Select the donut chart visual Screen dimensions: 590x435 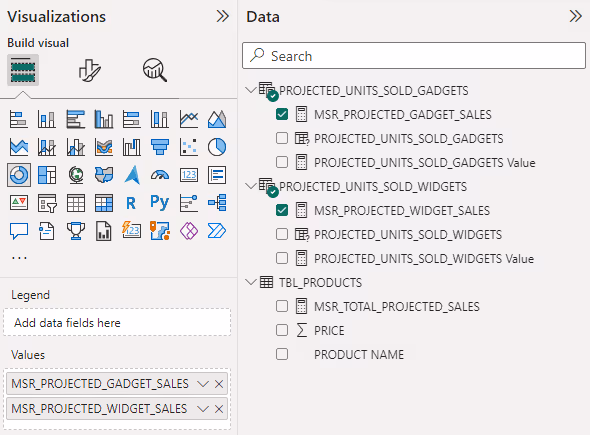coord(18,175)
